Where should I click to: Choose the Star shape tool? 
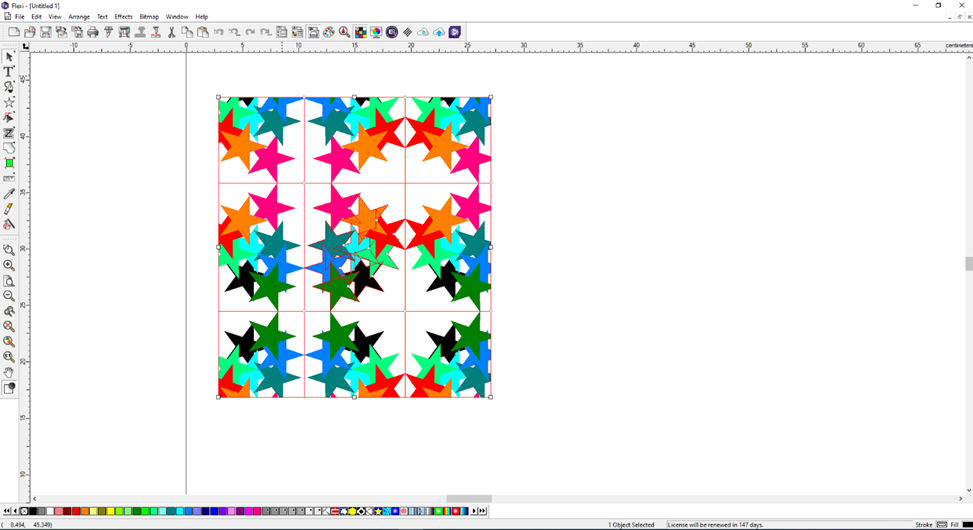coord(9,102)
